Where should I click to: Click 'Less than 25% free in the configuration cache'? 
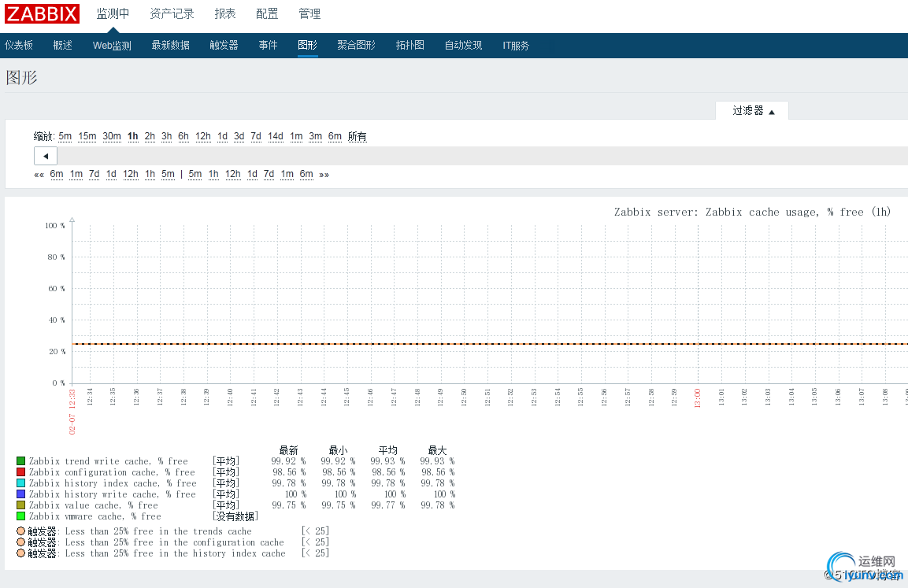coord(174,542)
